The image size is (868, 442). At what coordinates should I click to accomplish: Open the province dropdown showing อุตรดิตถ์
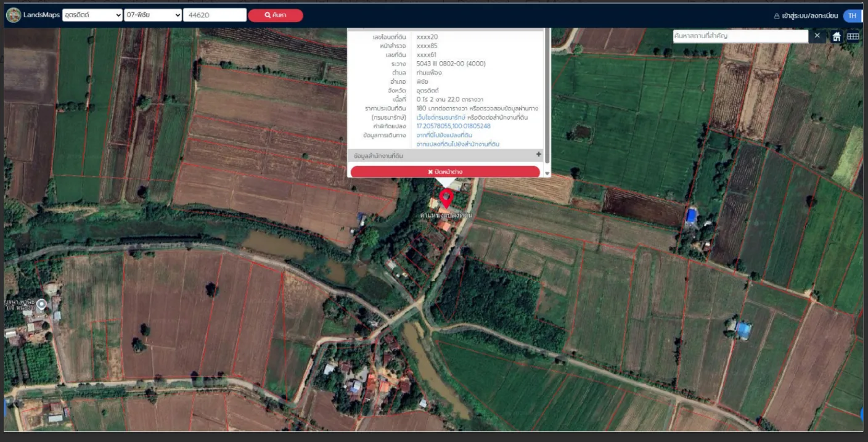tap(92, 15)
